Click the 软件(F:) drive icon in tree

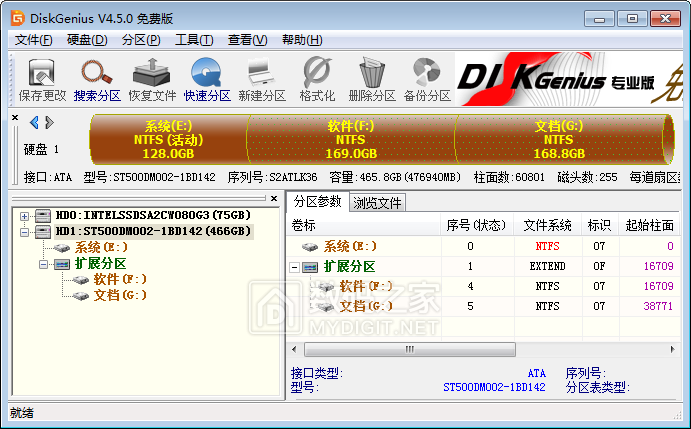pos(81,280)
